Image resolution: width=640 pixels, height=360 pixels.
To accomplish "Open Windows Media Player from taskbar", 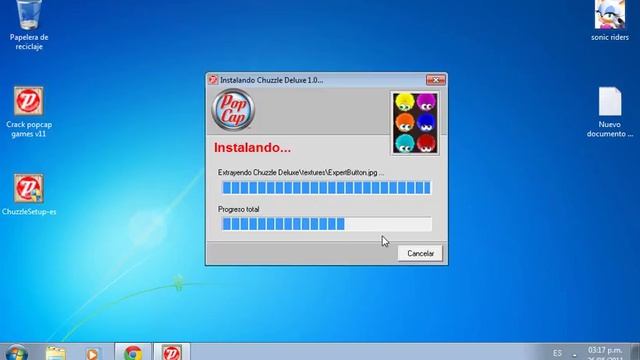I will tap(93, 353).
